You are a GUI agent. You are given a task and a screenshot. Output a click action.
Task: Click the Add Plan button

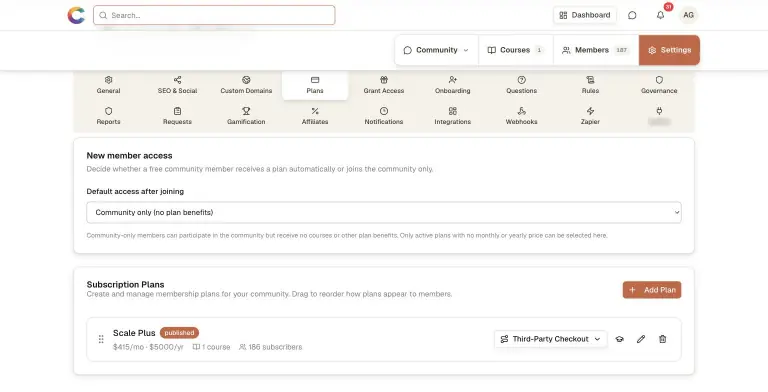[652, 290]
